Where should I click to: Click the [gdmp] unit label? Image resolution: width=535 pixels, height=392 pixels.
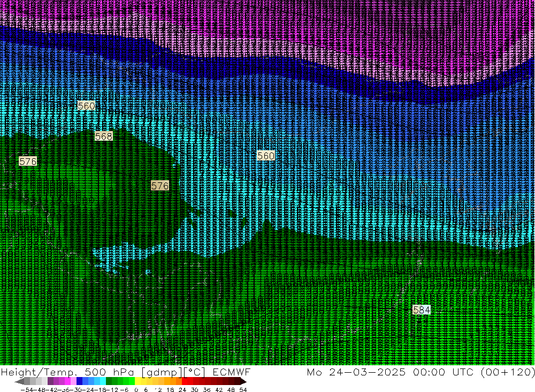tap(162, 372)
